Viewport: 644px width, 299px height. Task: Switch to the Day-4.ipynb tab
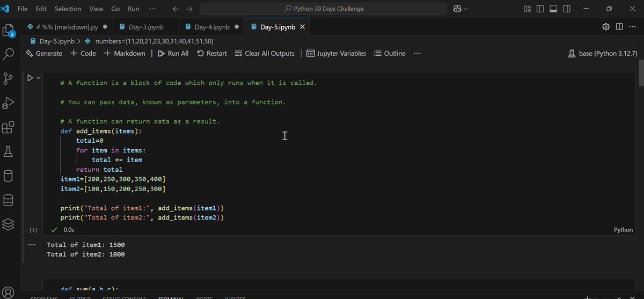coord(211,27)
